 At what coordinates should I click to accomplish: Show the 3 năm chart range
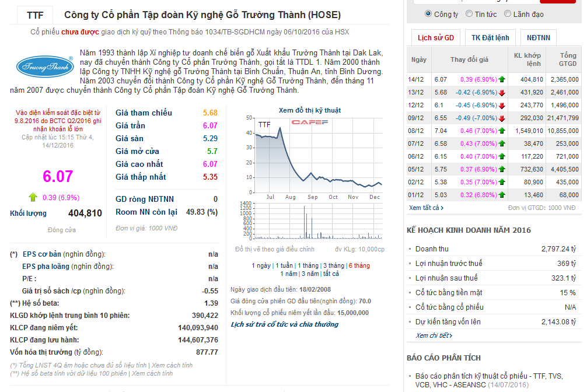tap(310, 274)
